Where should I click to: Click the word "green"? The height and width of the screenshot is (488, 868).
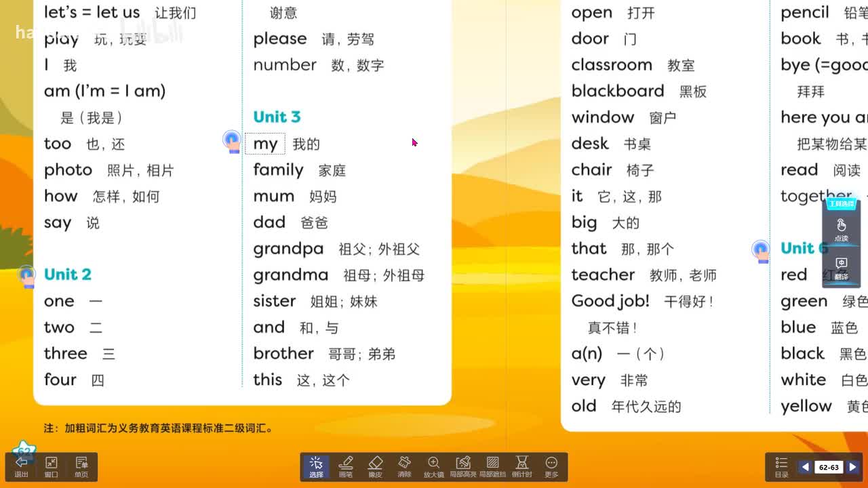point(804,302)
